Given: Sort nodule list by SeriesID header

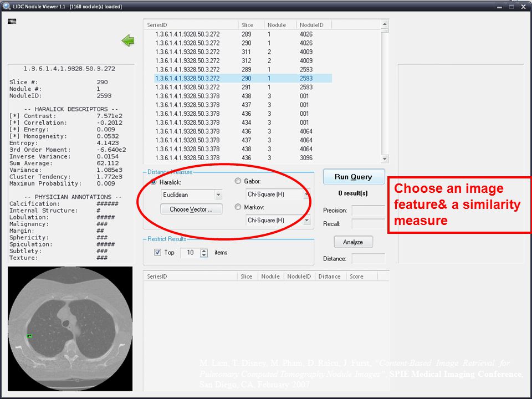Looking at the screenshot, I should coord(191,25).
